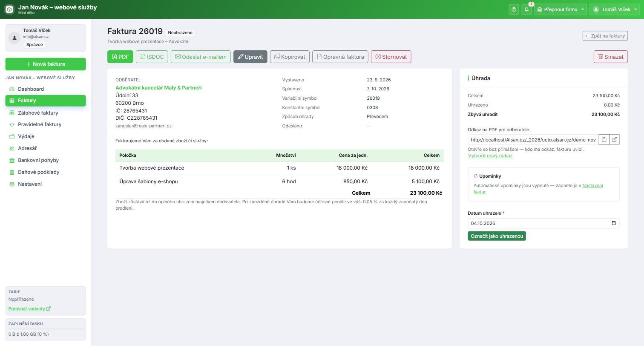The height and width of the screenshot is (346, 644).
Task: Click the PDF link URL field
Action: (x=533, y=140)
